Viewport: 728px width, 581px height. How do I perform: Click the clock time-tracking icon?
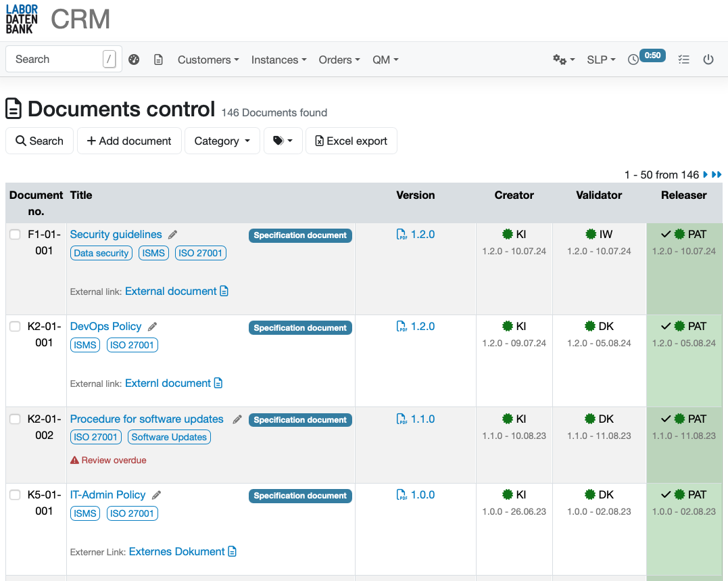632,60
